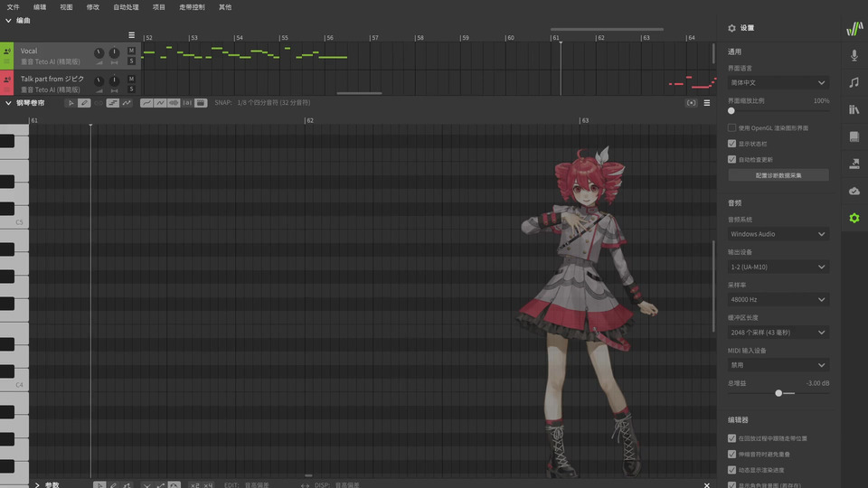
Task: Click the Vocal track singer icon
Action: tap(6, 51)
